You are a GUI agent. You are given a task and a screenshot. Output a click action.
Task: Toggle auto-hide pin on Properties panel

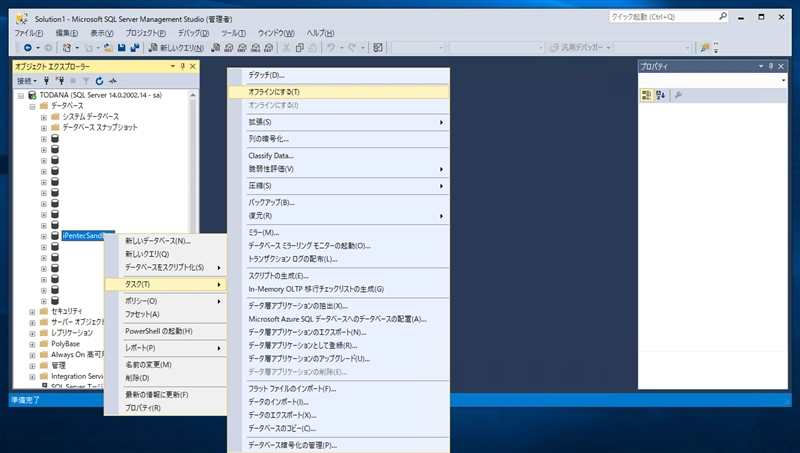pos(771,66)
